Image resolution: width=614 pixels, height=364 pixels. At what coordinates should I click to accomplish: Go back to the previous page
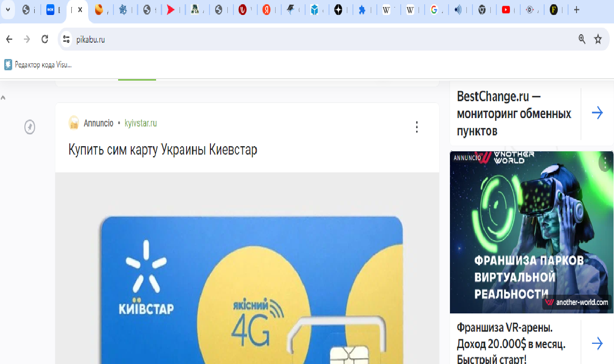(9, 39)
